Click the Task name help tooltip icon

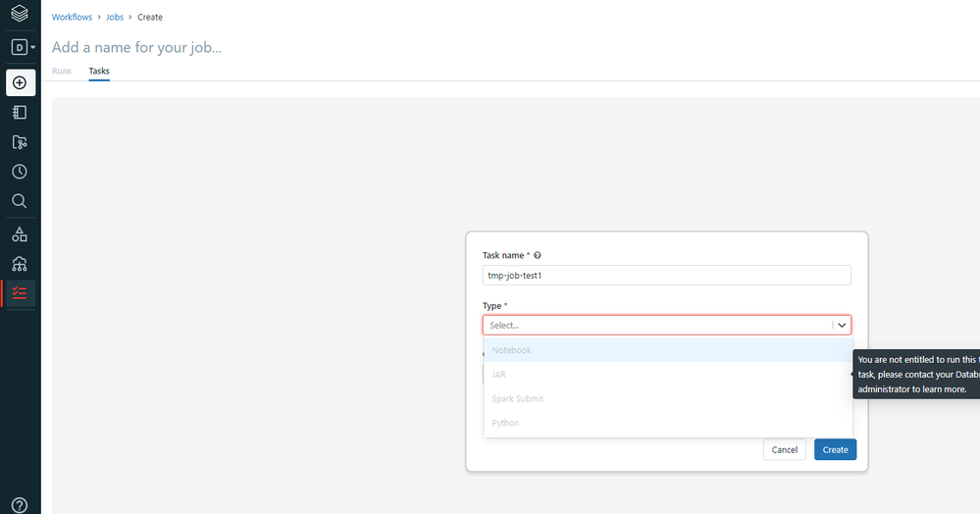pos(538,255)
